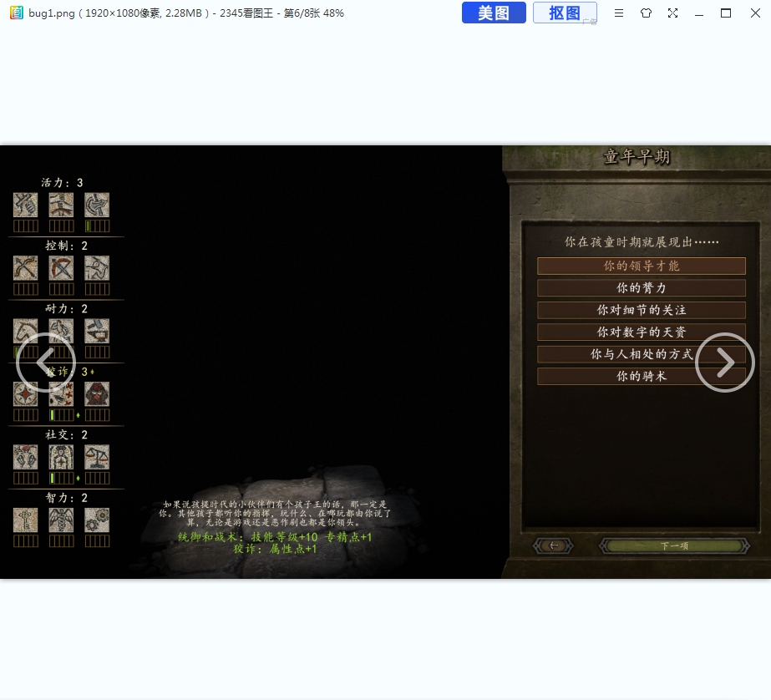Pick the 你的骑术 option

(642, 377)
